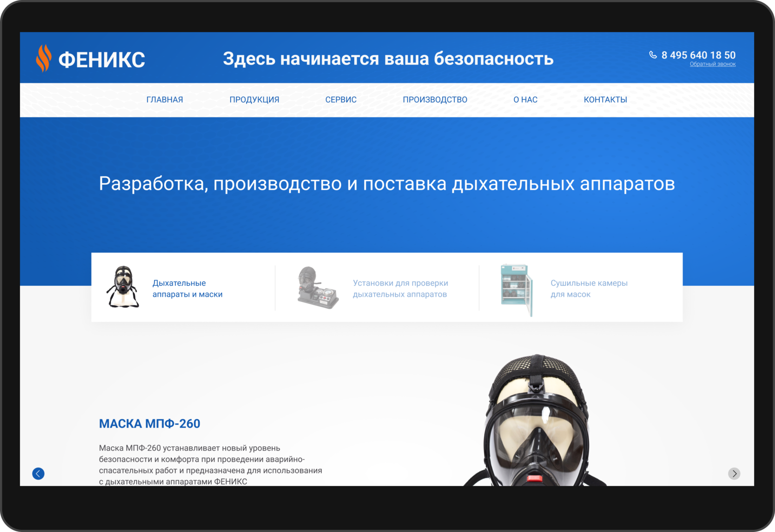The height and width of the screenshot is (532, 775).
Task: Click the drying cabinet thumbnail image
Action: 517,290
